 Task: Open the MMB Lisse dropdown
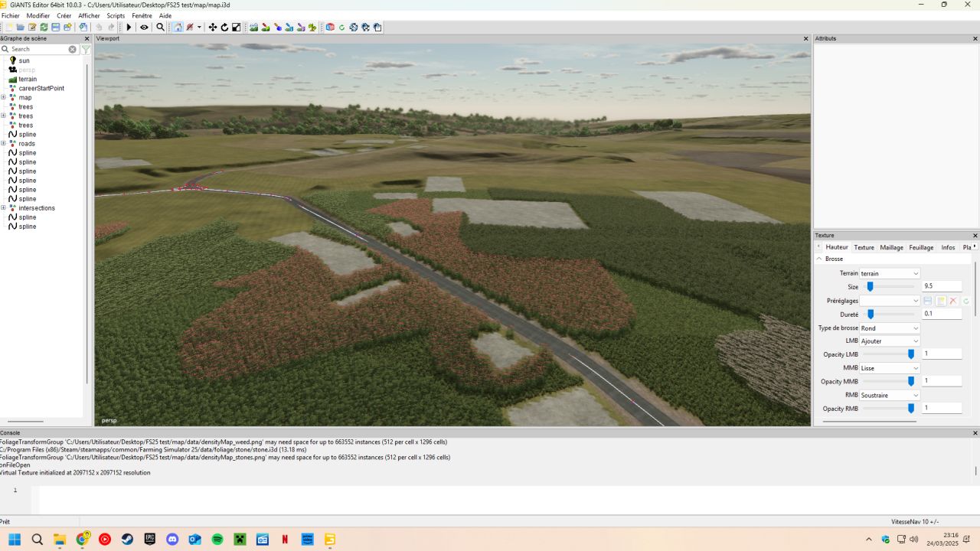point(890,368)
